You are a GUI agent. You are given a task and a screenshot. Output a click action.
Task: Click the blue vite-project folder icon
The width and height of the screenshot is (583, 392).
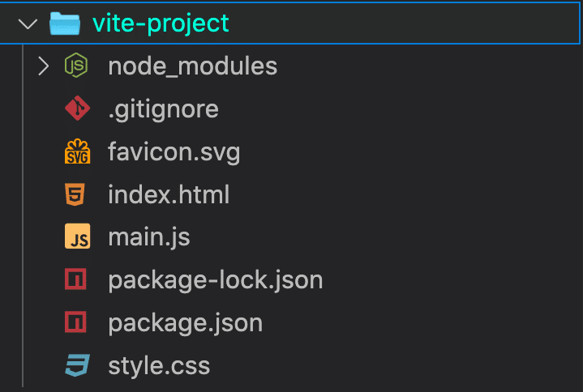click(x=65, y=23)
